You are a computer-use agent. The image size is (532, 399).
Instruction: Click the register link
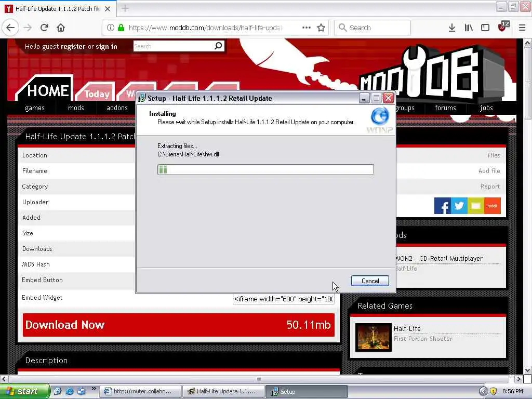pos(73,46)
